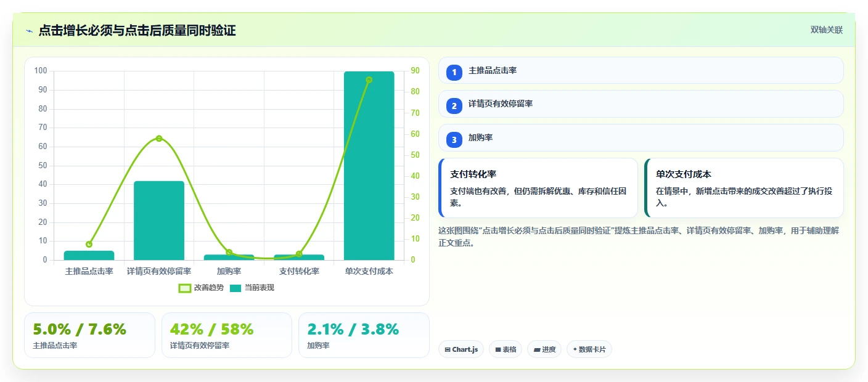Click the 主推品点击率 bar in chart

89,255
